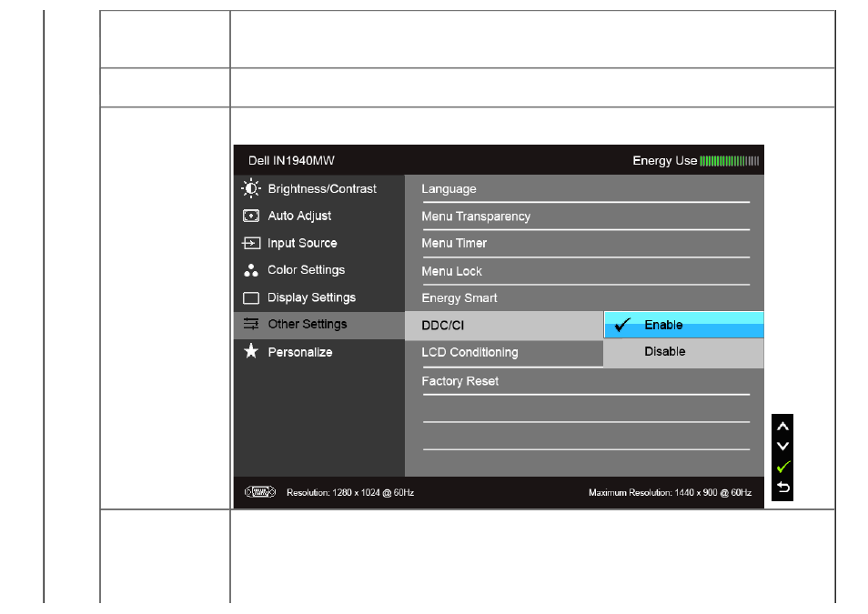Click the back return arrow button
This screenshot has height=614, width=868.
point(782,488)
